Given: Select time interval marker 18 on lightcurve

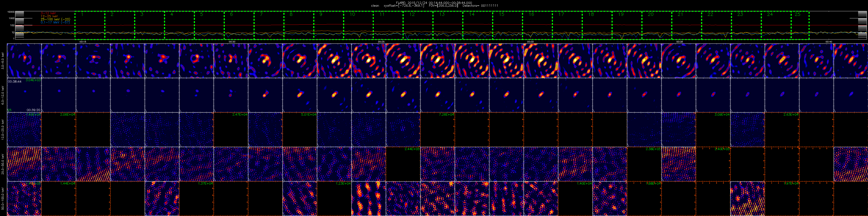Looking at the screenshot, I should pyautogui.click(x=591, y=14).
